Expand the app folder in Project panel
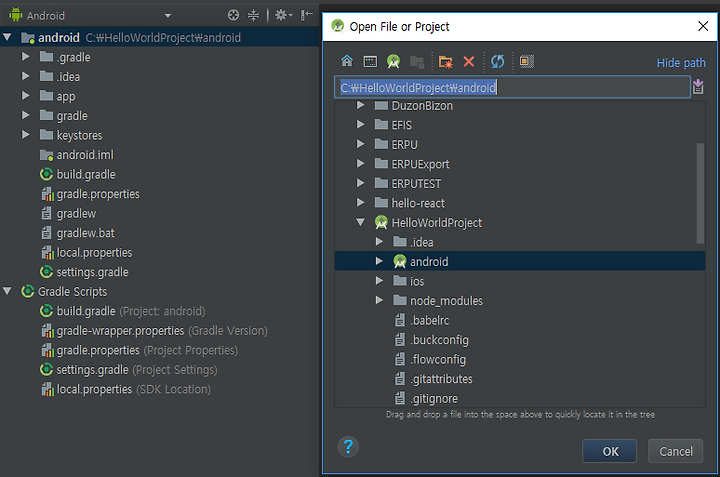The width and height of the screenshot is (720, 477). click(26, 95)
